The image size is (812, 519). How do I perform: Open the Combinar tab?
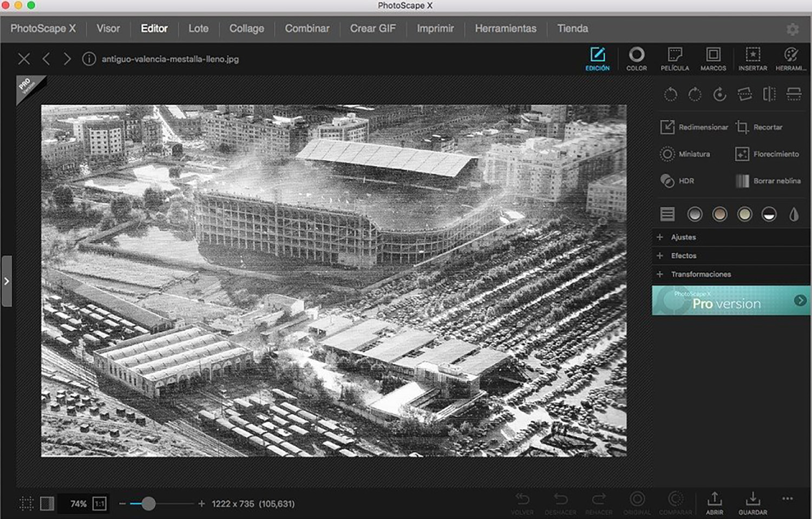point(307,29)
